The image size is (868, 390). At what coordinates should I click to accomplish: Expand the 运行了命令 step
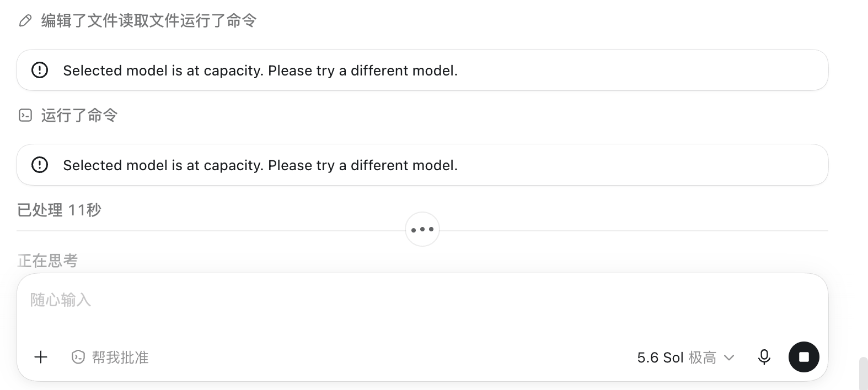[79, 115]
